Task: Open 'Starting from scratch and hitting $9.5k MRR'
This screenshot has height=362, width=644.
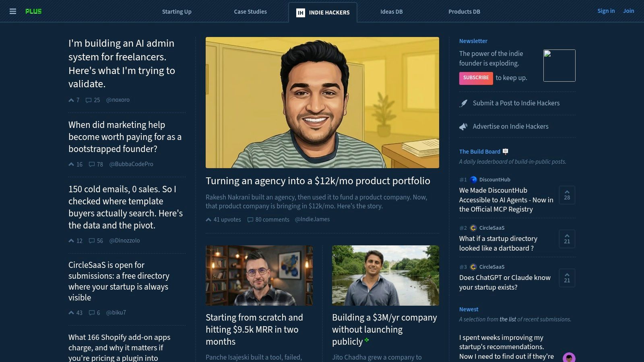Action: (254, 329)
